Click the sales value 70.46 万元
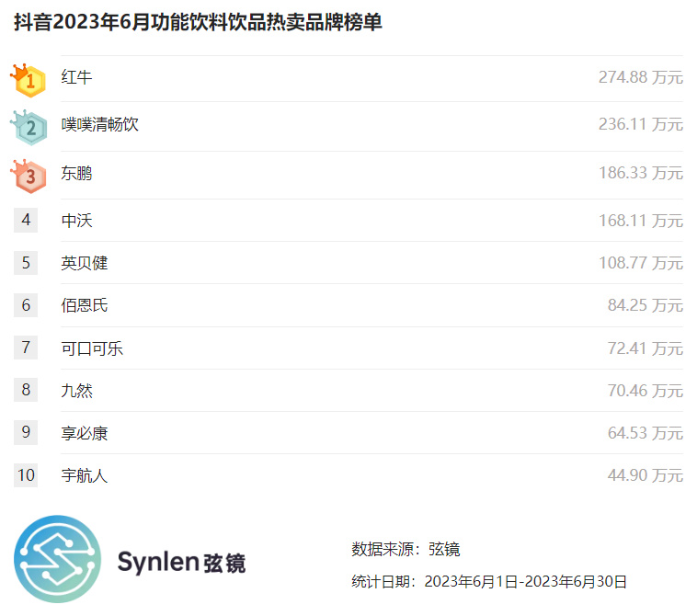697x616 pixels. [645, 391]
